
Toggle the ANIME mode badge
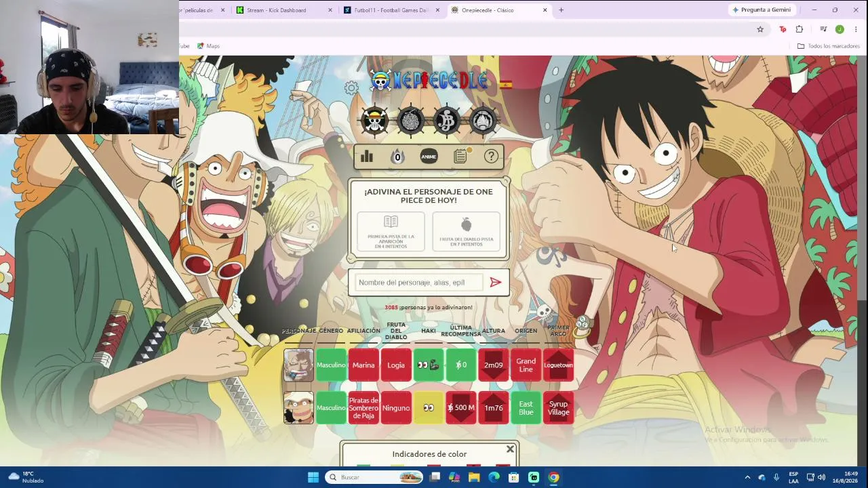click(x=429, y=157)
